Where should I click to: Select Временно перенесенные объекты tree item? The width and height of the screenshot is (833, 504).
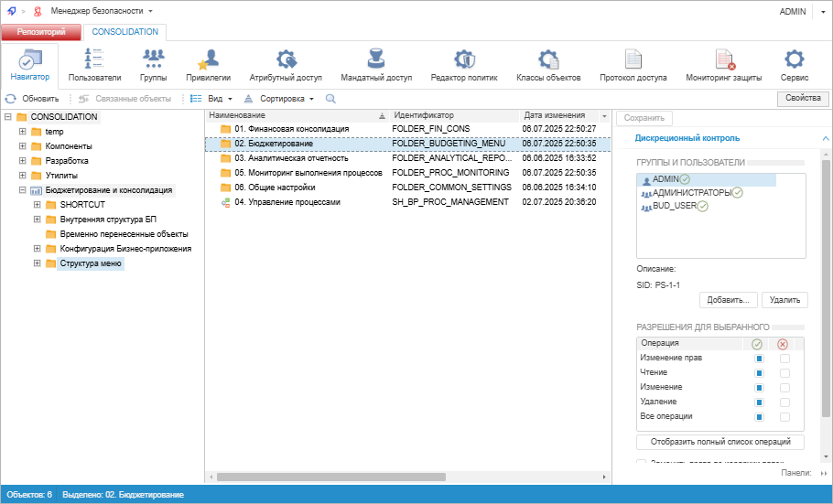(124, 233)
